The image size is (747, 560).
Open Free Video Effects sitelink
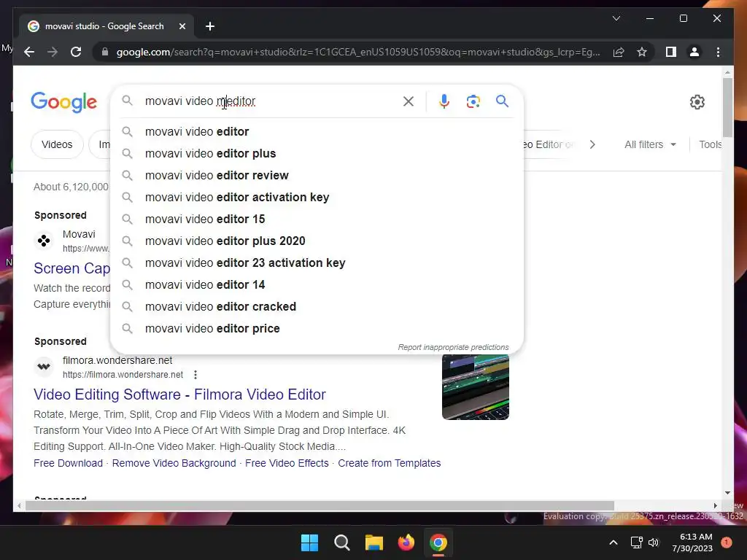click(287, 463)
